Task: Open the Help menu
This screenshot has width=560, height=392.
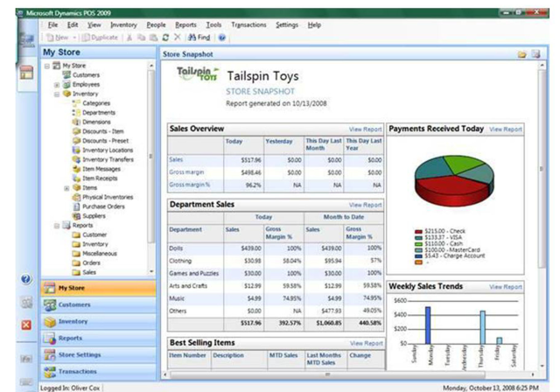Action: click(x=314, y=25)
